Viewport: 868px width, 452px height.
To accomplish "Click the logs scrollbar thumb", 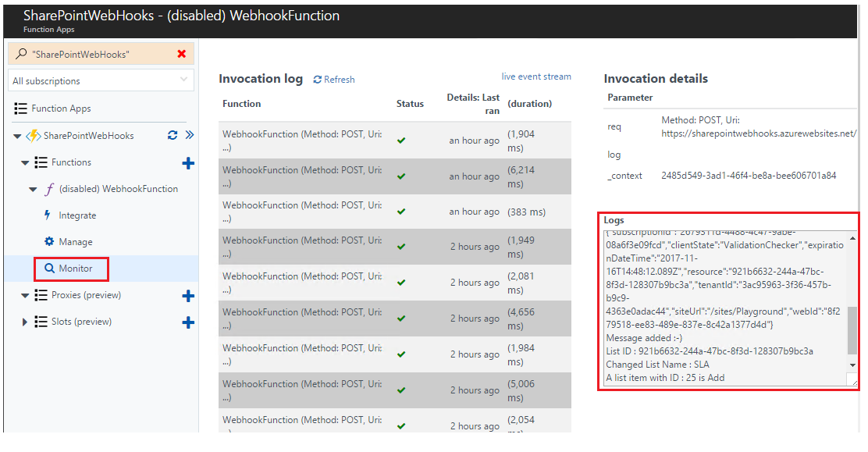I will click(x=852, y=331).
